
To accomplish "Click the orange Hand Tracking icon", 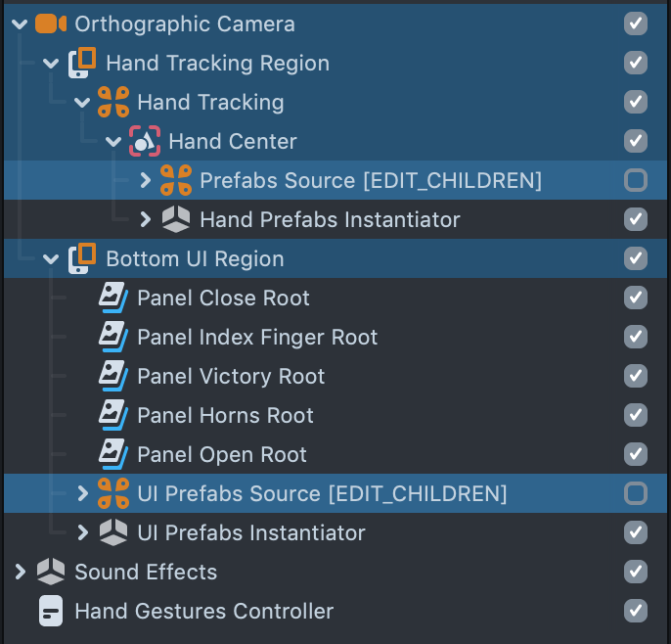I will pyautogui.click(x=113, y=102).
